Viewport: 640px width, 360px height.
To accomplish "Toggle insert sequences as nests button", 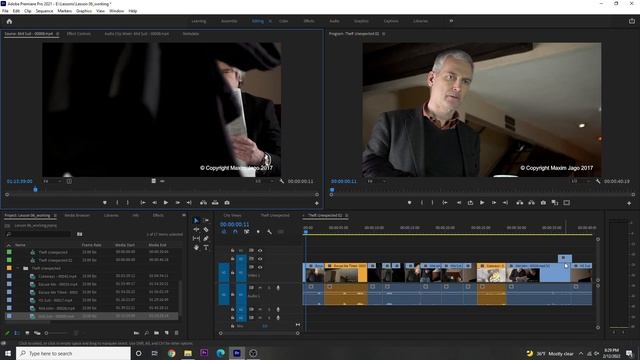I will pyautogui.click(x=224, y=232).
